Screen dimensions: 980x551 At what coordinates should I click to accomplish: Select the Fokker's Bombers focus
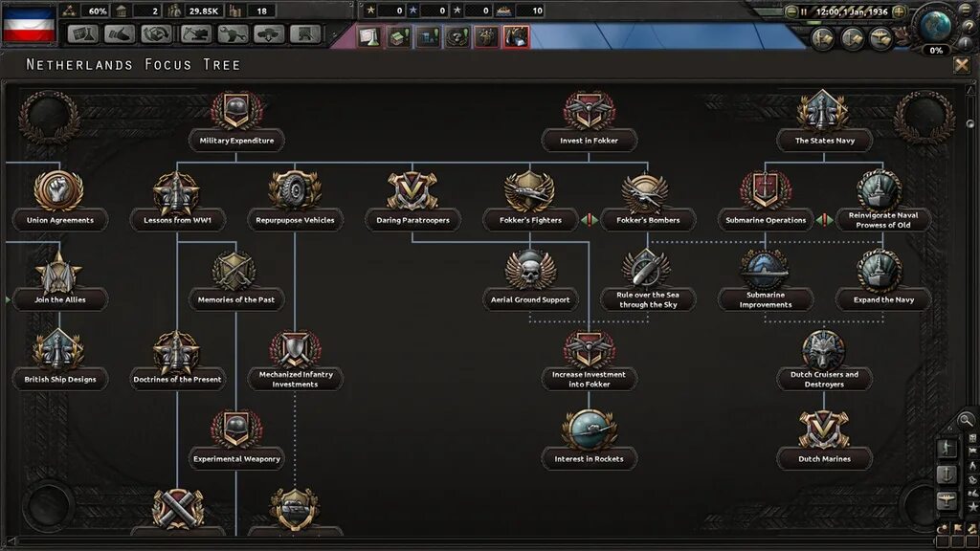point(648,201)
